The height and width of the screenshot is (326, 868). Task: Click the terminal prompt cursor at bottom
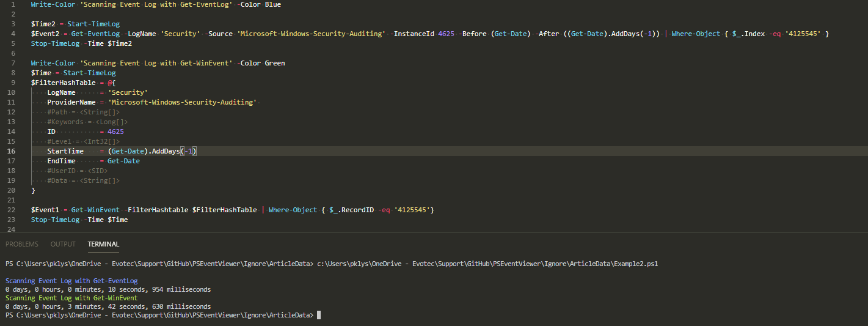[318, 315]
